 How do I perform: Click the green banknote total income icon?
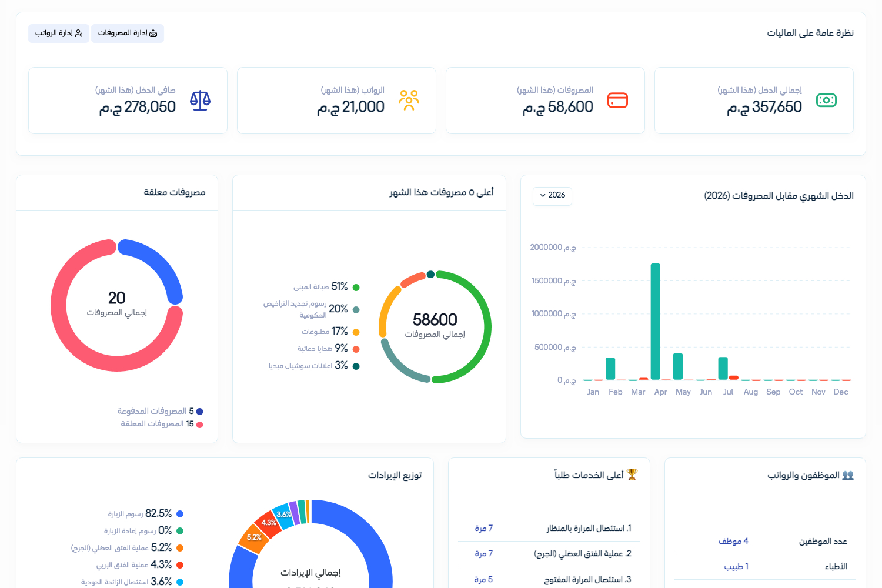pyautogui.click(x=826, y=100)
